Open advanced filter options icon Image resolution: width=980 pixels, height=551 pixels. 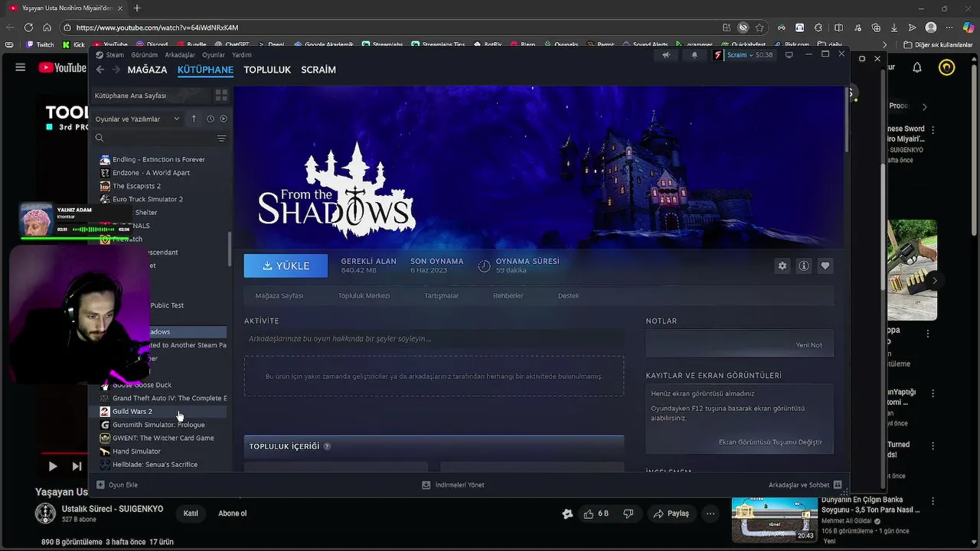pos(221,139)
